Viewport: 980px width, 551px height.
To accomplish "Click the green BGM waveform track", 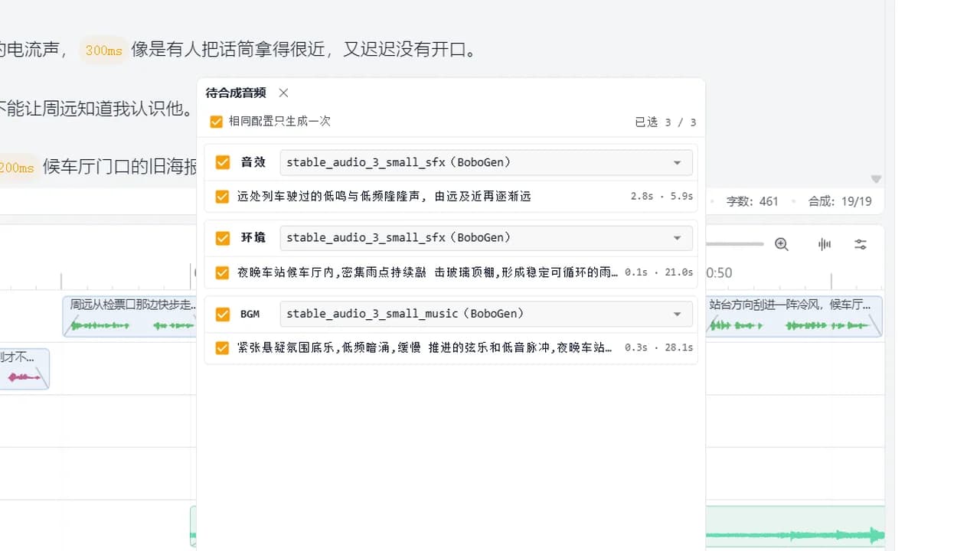I will [794, 527].
